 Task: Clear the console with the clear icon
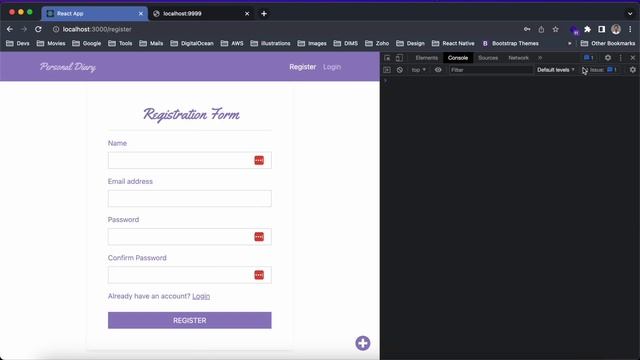click(400, 70)
